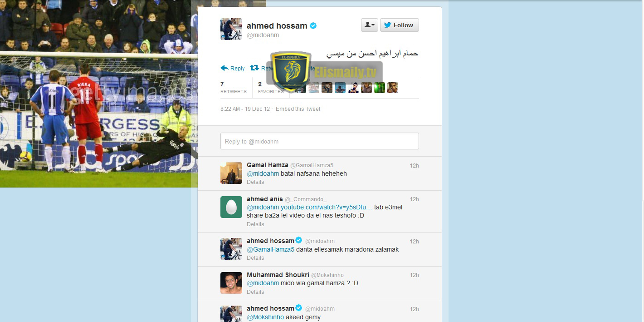Click the last retweeter avatar in the row
Image resolution: width=644 pixels, height=322 pixels.
393,88
